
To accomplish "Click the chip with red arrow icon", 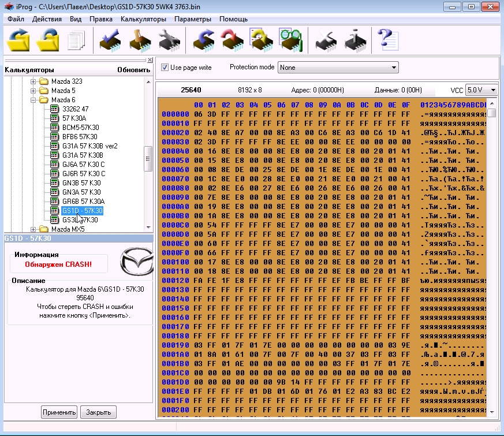I will point(233,40).
